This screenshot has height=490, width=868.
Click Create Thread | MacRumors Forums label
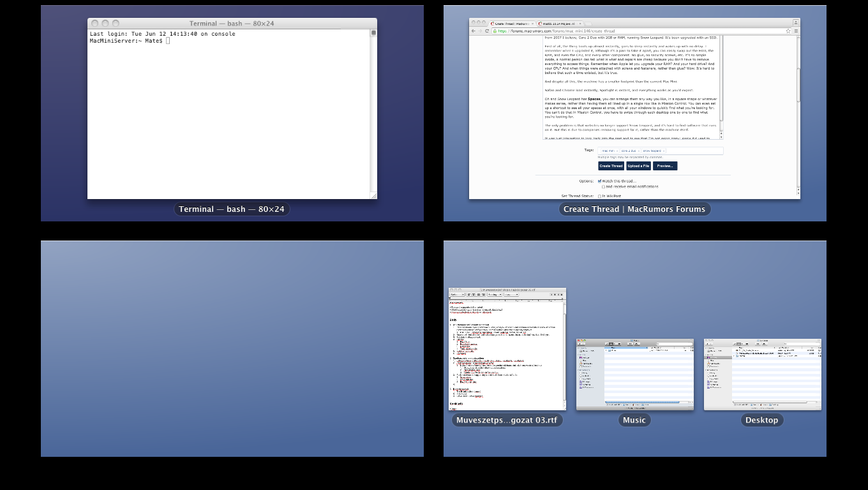634,209
